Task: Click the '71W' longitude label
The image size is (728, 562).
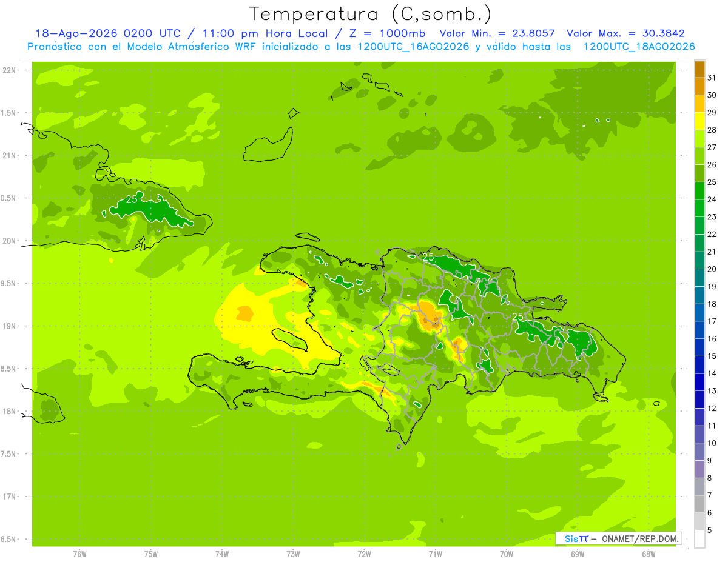Action: point(435,554)
